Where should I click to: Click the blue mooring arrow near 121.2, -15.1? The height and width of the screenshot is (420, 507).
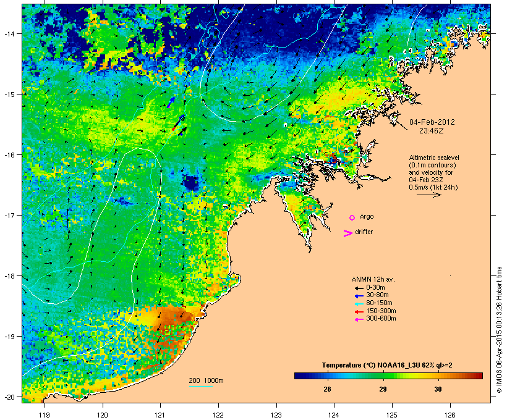click(171, 102)
